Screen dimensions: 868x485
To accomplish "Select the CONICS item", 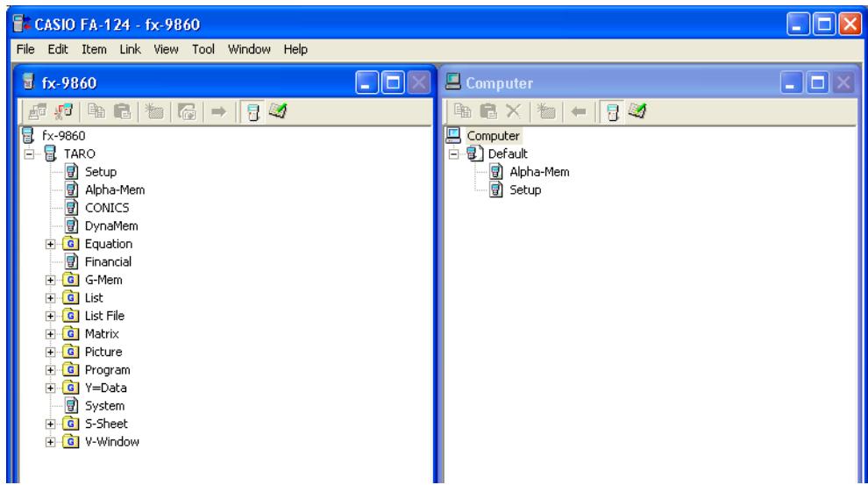I will (107, 208).
